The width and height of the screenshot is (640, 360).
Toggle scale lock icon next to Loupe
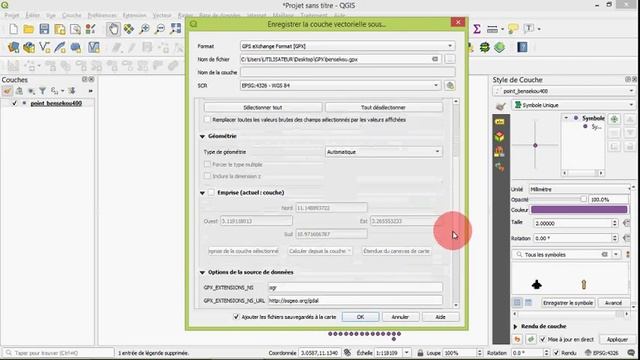pyautogui.click(x=420, y=353)
